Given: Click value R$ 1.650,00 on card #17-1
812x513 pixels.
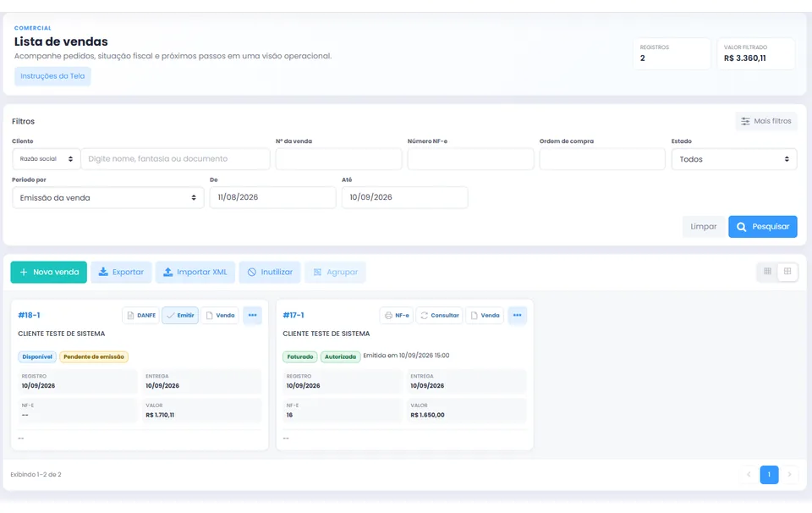Looking at the screenshot, I should click(428, 415).
